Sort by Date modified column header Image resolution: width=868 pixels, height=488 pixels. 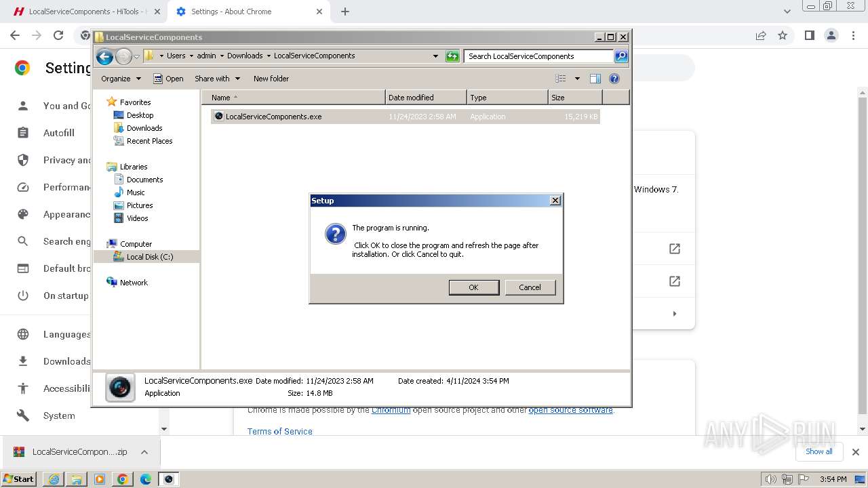(426, 98)
